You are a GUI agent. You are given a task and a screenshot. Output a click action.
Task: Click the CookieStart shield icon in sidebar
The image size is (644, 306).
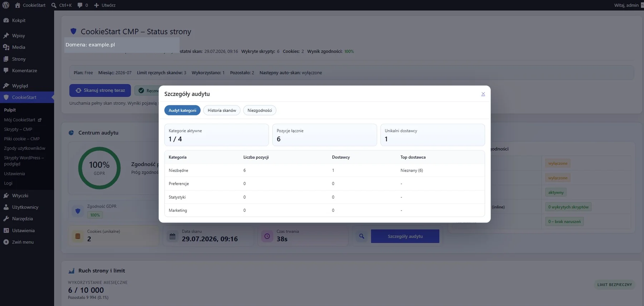click(6, 97)
